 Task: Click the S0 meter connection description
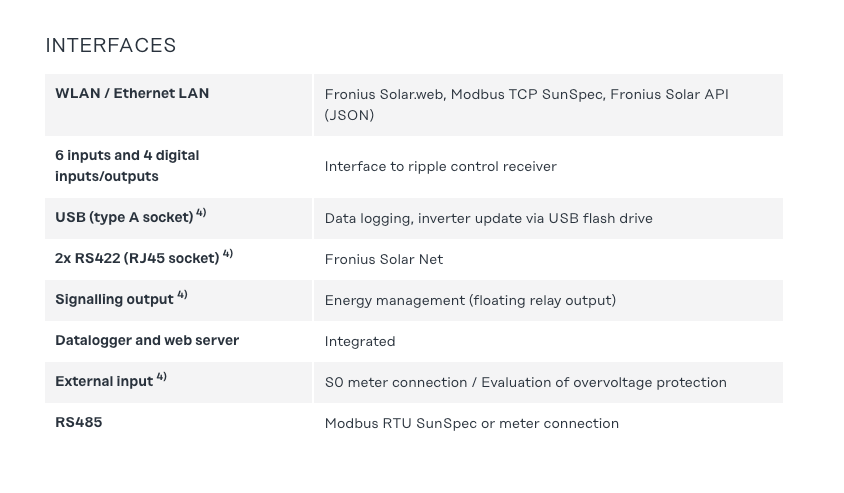pos(525,382)
